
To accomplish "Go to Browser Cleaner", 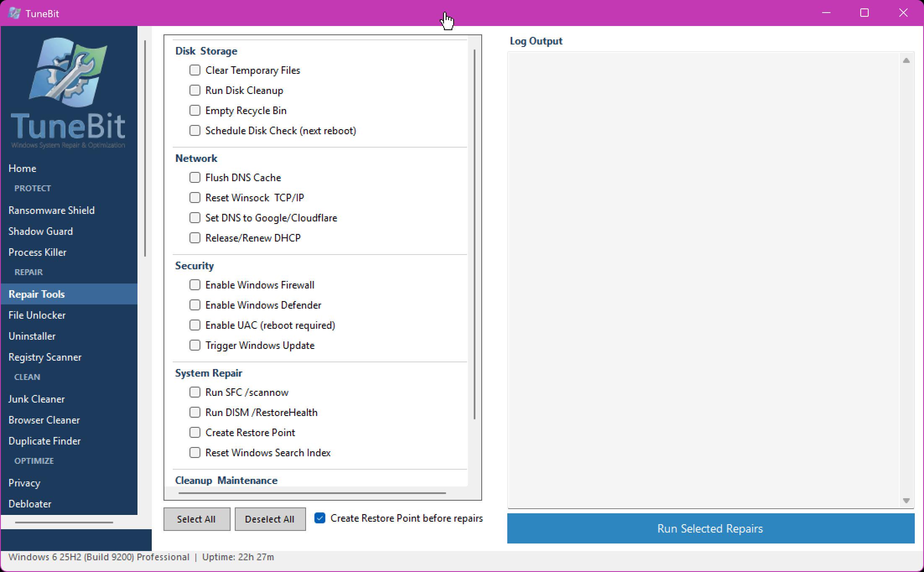I will tap(69, 420).
